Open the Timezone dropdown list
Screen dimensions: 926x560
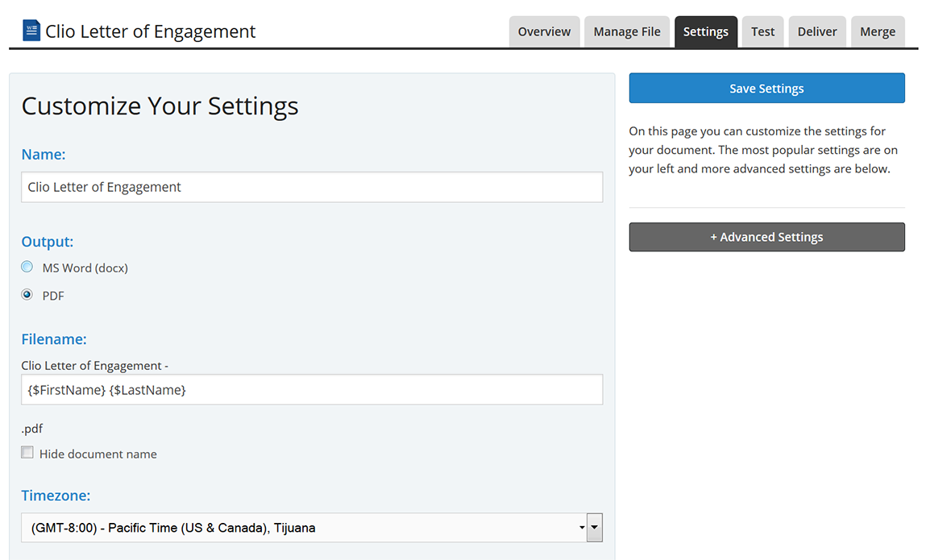tap(311, 529)
